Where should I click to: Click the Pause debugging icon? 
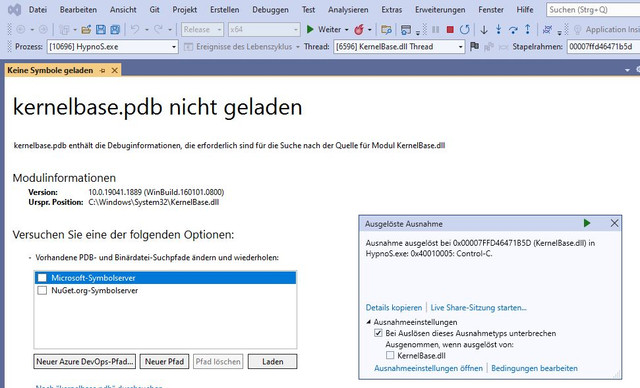(436, 29)
